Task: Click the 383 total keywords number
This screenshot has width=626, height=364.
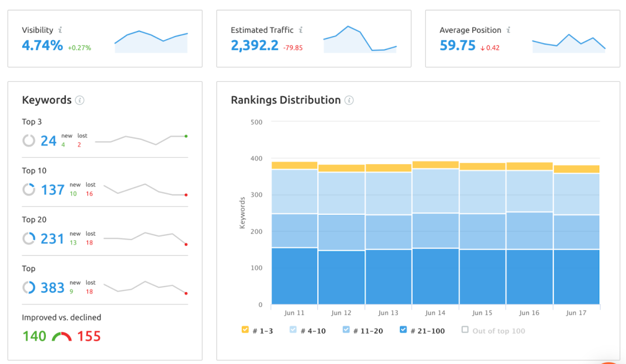Action: tap(53, 287)
